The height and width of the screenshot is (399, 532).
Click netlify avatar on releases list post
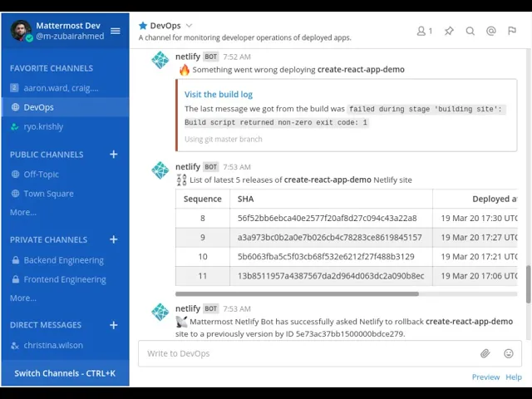point(160,170)
